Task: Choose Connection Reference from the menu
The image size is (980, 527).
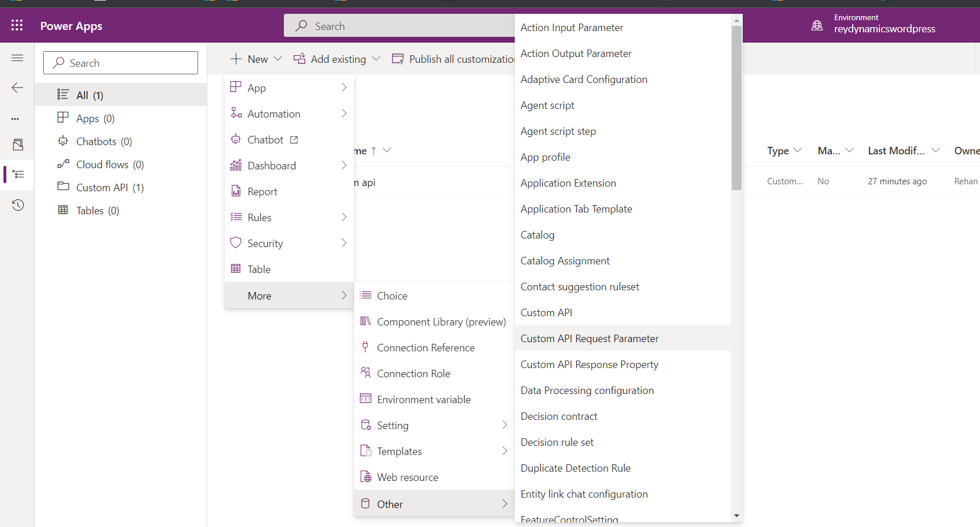Action: [426, 348]
